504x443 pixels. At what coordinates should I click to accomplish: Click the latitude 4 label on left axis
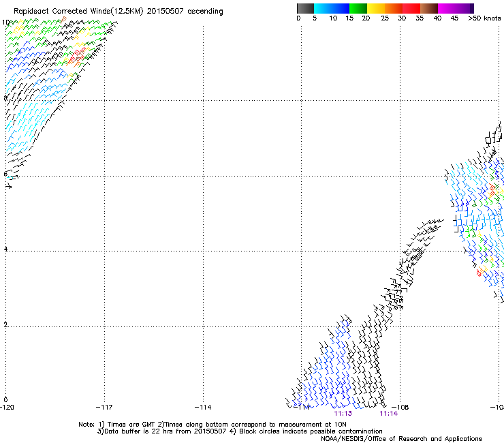point(5,249)
